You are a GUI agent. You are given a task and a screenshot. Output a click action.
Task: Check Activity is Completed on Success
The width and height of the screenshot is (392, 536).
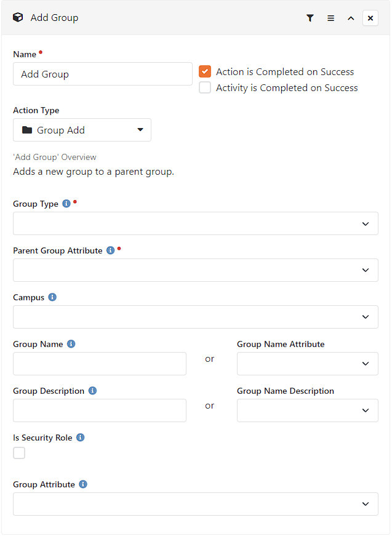pyautogui.click(x=205, y=87)
